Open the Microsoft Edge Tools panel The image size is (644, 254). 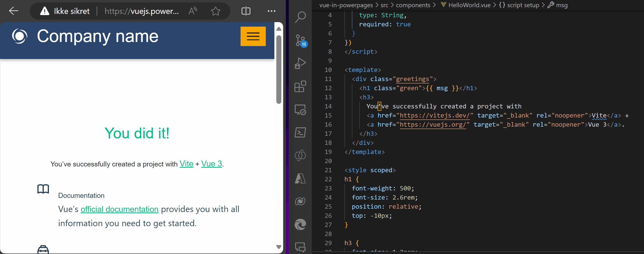click(300, 224)
